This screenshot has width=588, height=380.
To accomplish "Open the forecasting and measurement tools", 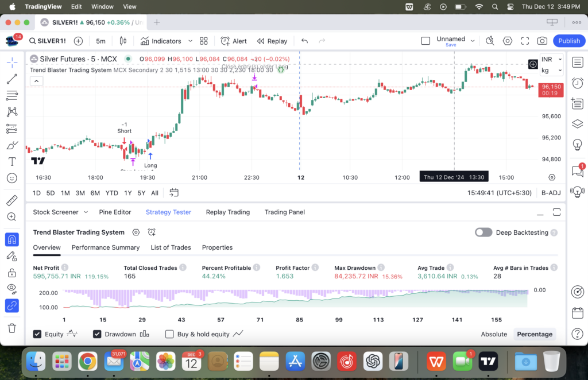I will tap(12, 129).
